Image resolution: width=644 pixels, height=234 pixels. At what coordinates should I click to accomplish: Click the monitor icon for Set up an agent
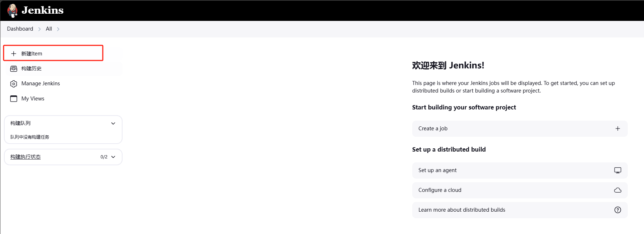coord(617,170)
